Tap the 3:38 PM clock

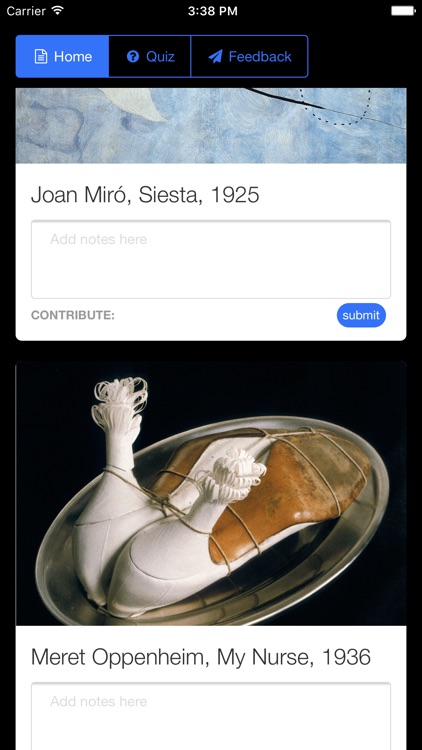tap(212, 11)
